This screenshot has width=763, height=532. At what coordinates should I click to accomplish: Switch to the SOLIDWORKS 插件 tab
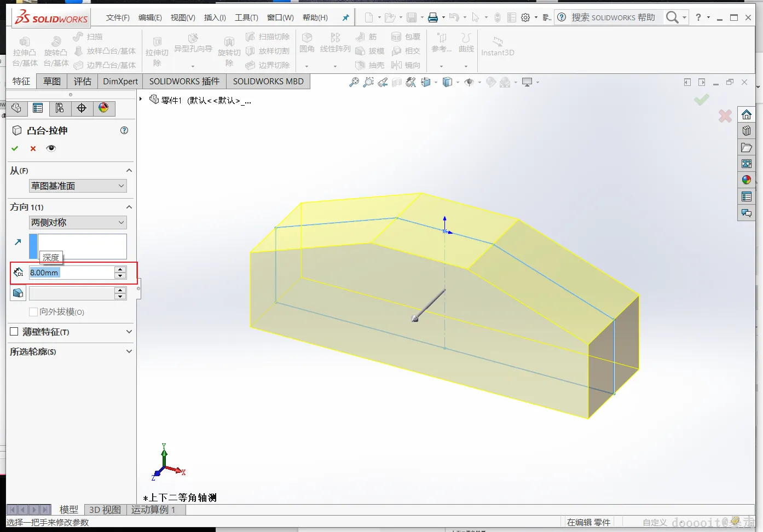tap(184, 82)
